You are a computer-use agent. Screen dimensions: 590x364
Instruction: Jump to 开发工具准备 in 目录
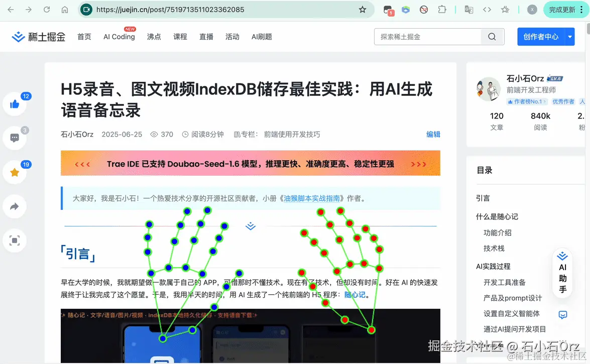point(504,282)
